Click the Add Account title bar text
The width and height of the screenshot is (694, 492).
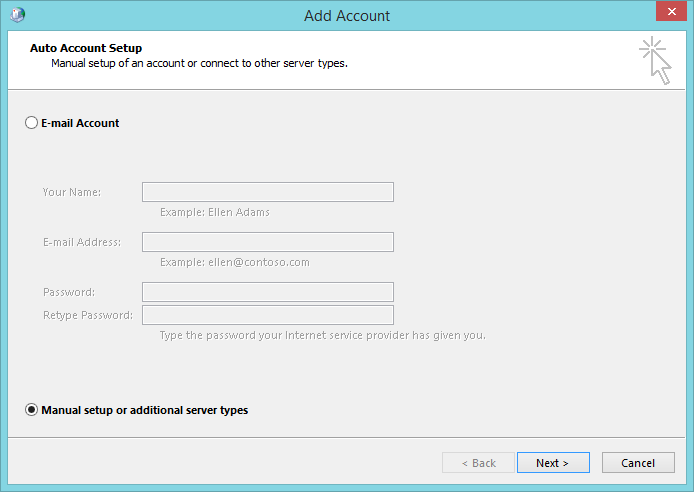[x=347, y=16]
